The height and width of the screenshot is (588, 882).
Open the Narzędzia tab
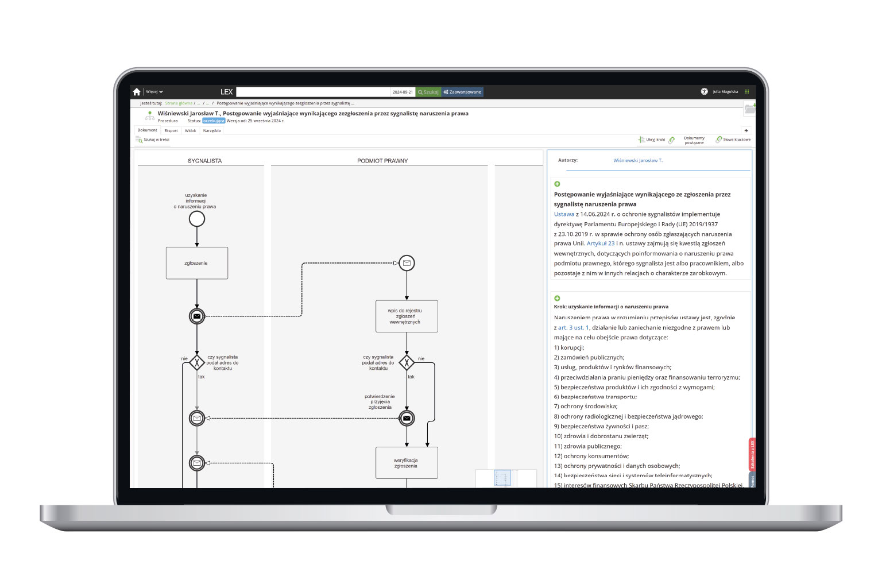coord(211,131)
